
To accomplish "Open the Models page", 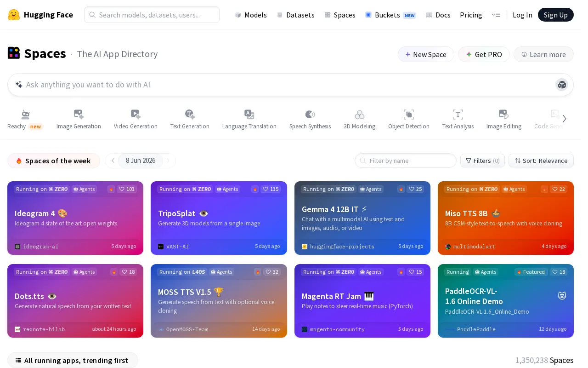I will (251, 15).
